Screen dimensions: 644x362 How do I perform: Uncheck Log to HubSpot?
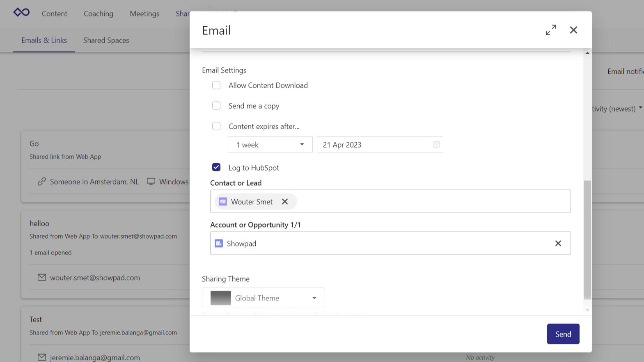(x=216, y=167)
